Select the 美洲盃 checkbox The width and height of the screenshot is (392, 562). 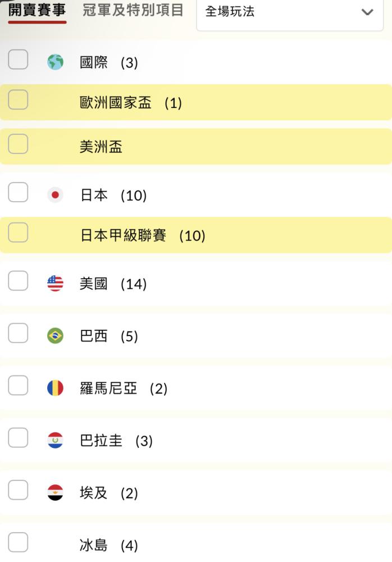coord(18,144)
